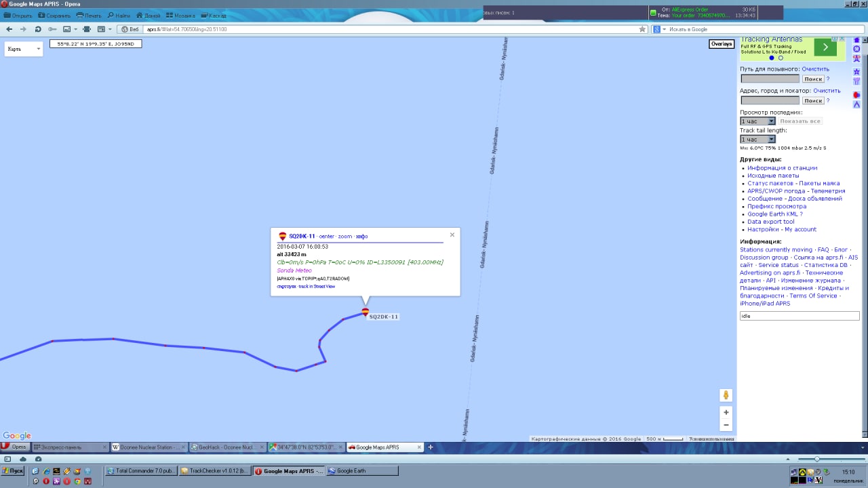Click the callsign path input field
This screenshot has height=488, width=868.
[x=770, y=79]
